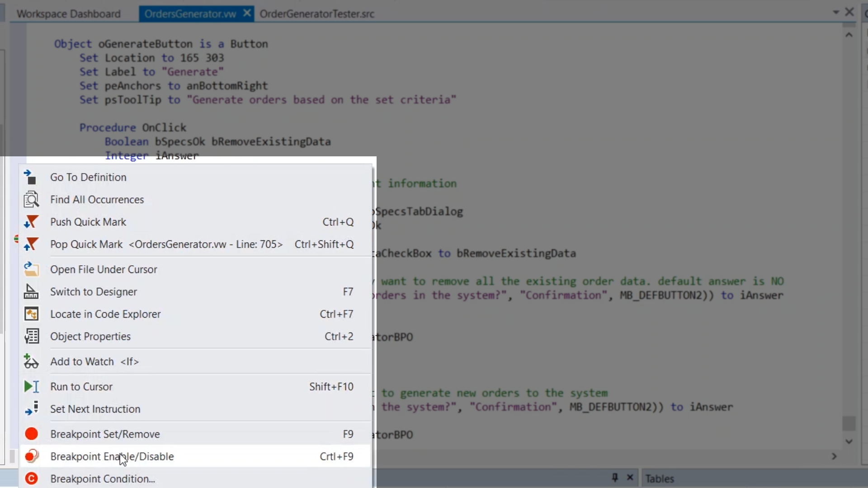
Task: Toggle Breakpoint Enable/Disable entry
Action: pos(112,456)
